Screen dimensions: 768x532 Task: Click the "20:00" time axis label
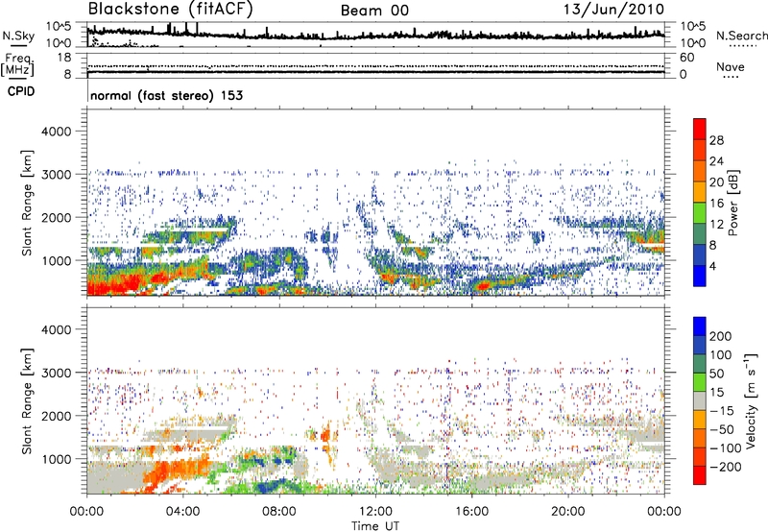[567, 512]
